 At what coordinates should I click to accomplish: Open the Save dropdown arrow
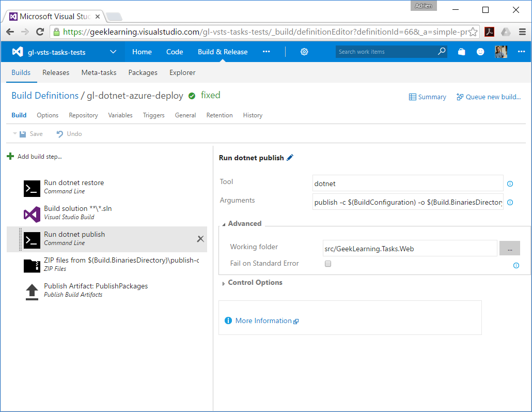click(x=14, y=133)
